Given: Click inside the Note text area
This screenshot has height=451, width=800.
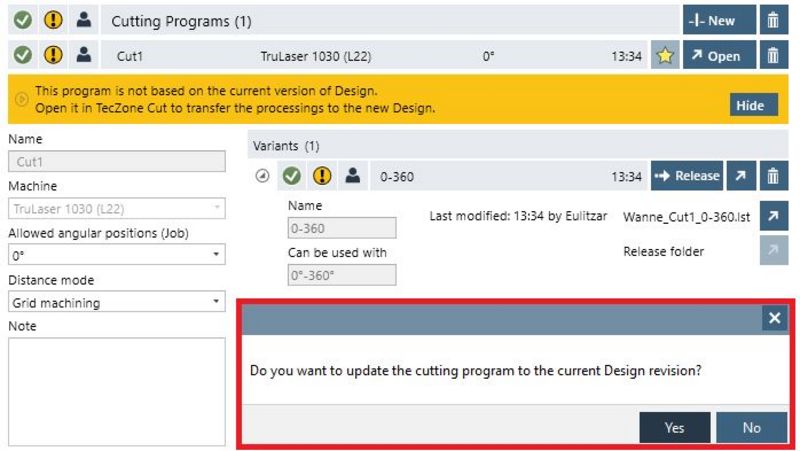Looking at the screenshot, I should click(x=117, y=388).
